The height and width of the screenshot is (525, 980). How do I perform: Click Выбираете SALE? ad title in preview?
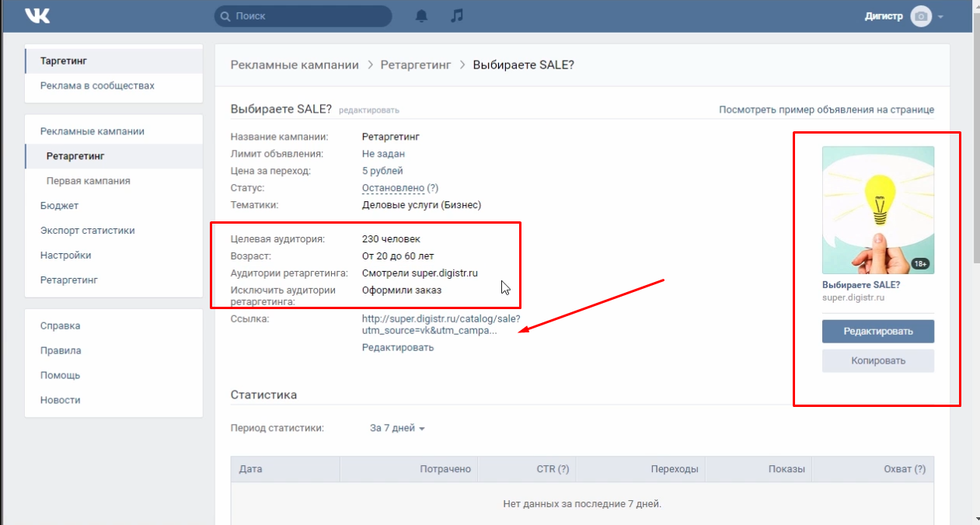pyautogui.click(x=861, y=284)
